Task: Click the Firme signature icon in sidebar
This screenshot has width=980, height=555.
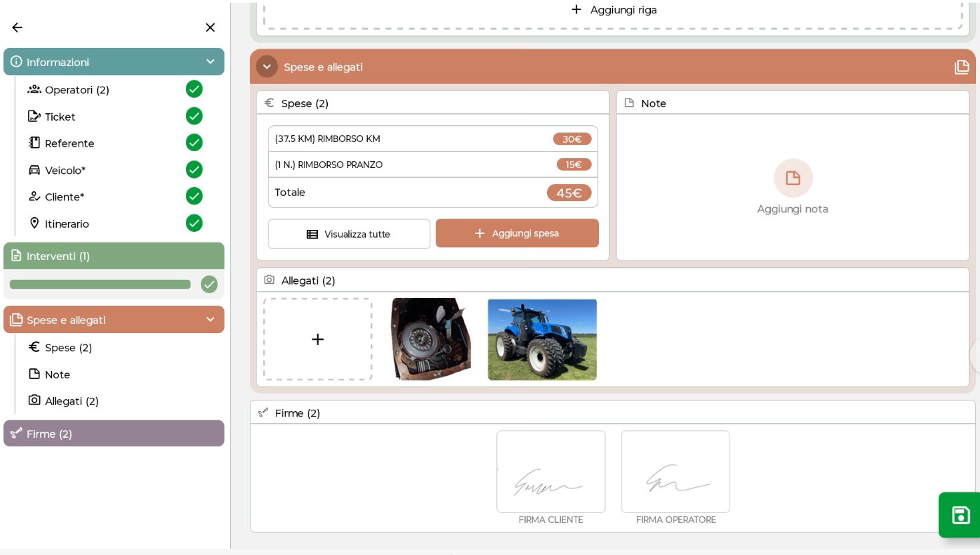Action: pyautogui.click(x=17, y=432)
